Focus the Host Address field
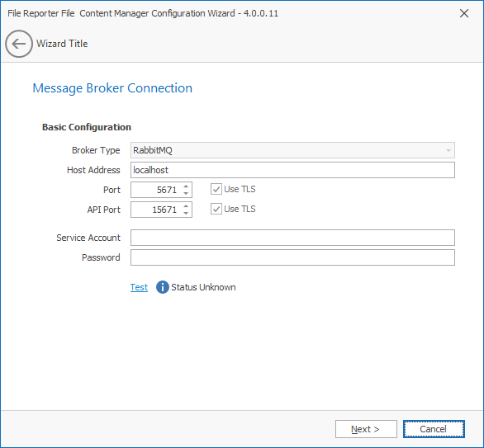The height and width of the screenshot is (448, 484). 292,170
